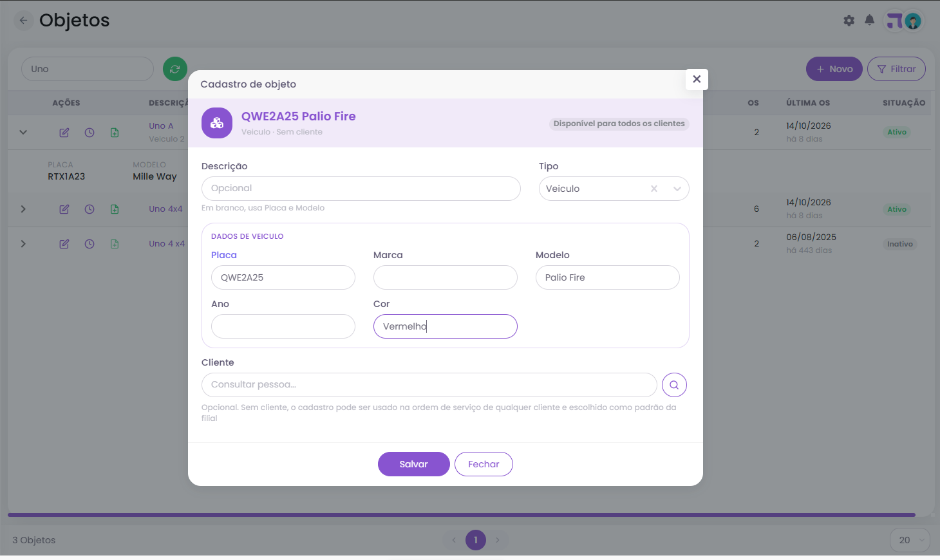Edit the Uno 4x4 row
This screenshot has height=560, width=940.
pos(64,209)
